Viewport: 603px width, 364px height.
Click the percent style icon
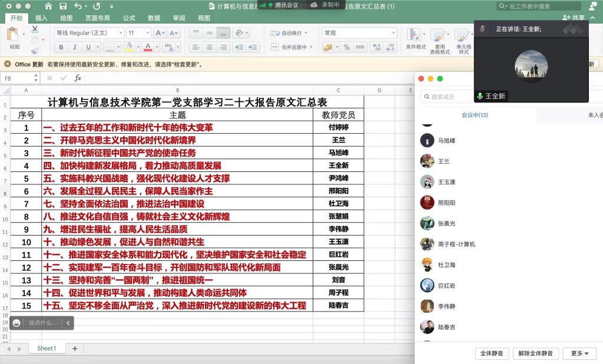click(x=346, y=47)
